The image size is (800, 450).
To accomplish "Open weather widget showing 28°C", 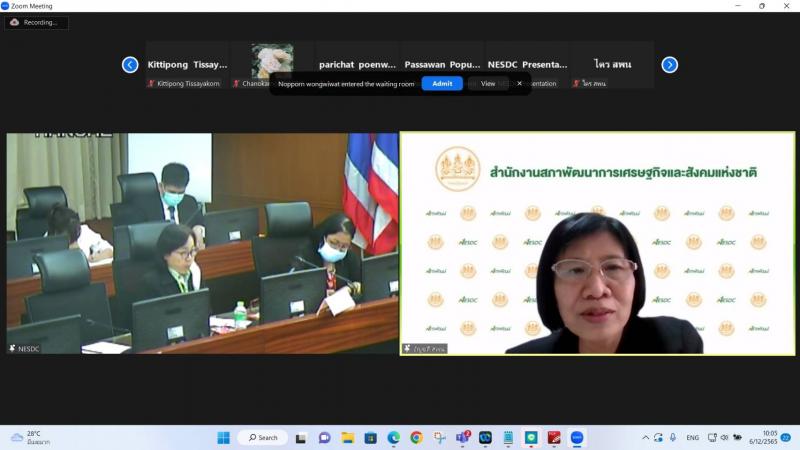I will click(x=31, y=437).
